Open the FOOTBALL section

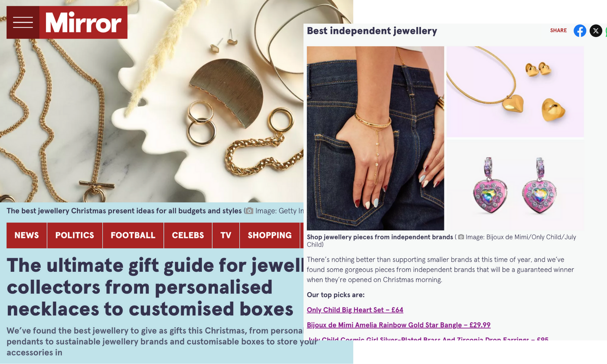coord(133,235)
